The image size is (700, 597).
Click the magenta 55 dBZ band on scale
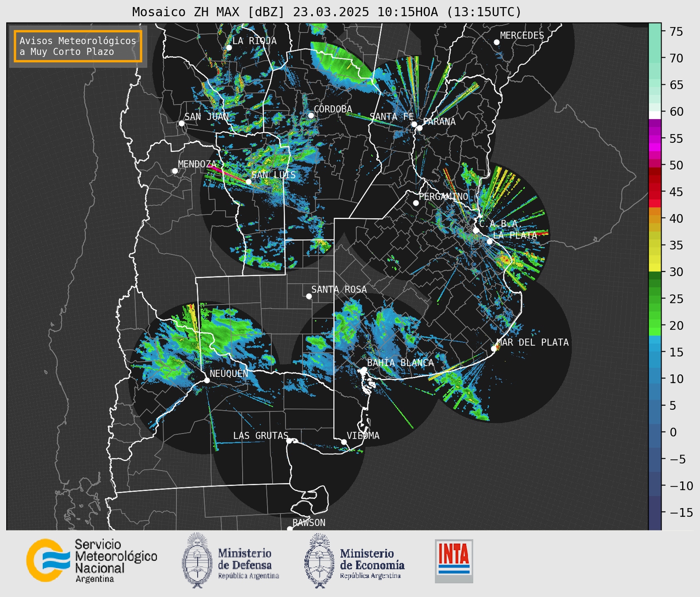click(x=655, y=139)
